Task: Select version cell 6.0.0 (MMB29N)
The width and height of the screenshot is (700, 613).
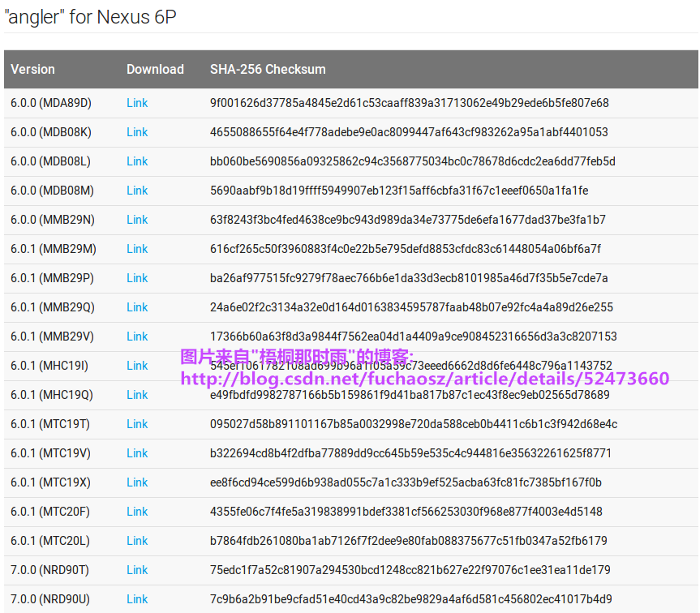Action: pos(53,220)
